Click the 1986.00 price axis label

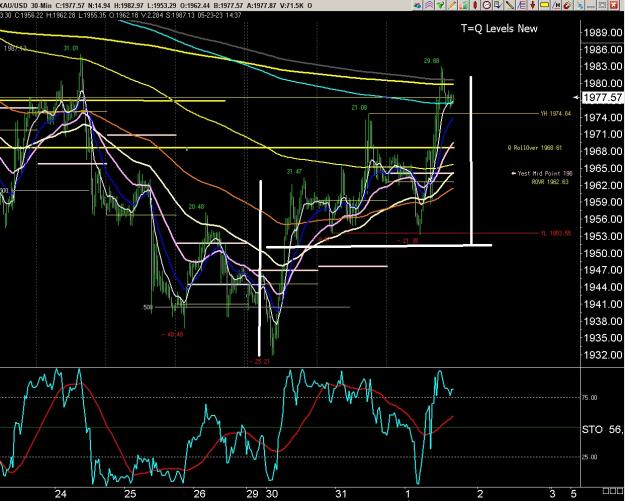coord(603,49)
